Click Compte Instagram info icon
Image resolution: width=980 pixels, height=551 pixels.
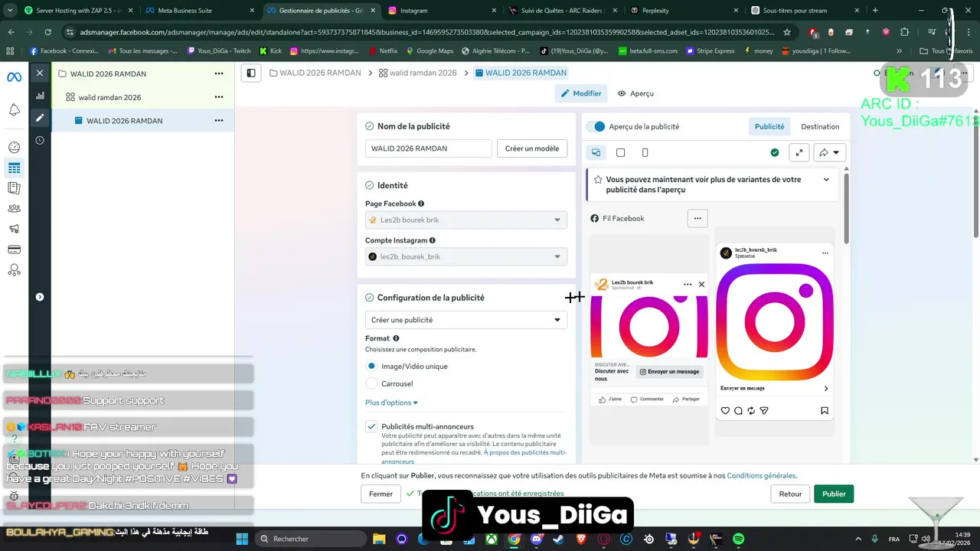pos(433,240)
